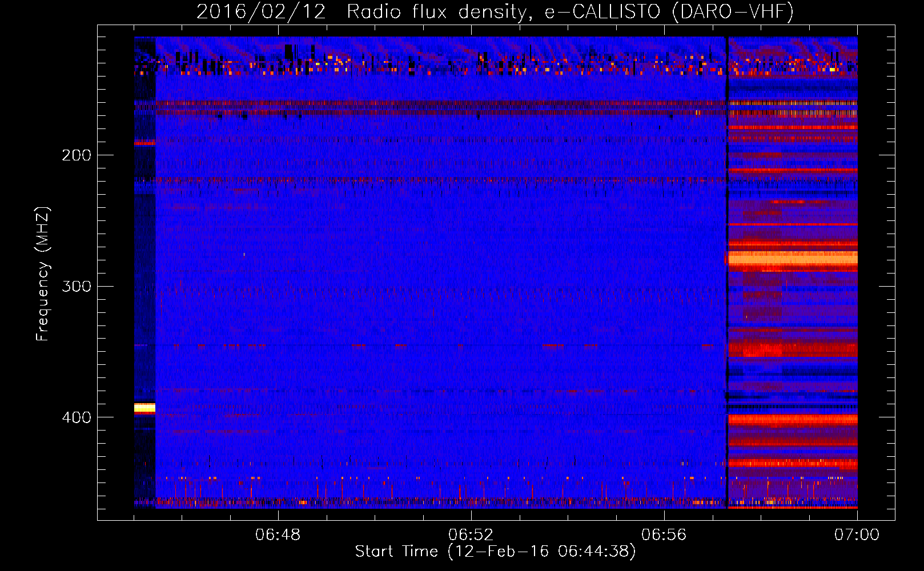This screenshot has width=924, height=571.
Task: Click the 'Start Time (12-Feb-16 06:44:38)' x-axis label
Action: pos(495,552)
